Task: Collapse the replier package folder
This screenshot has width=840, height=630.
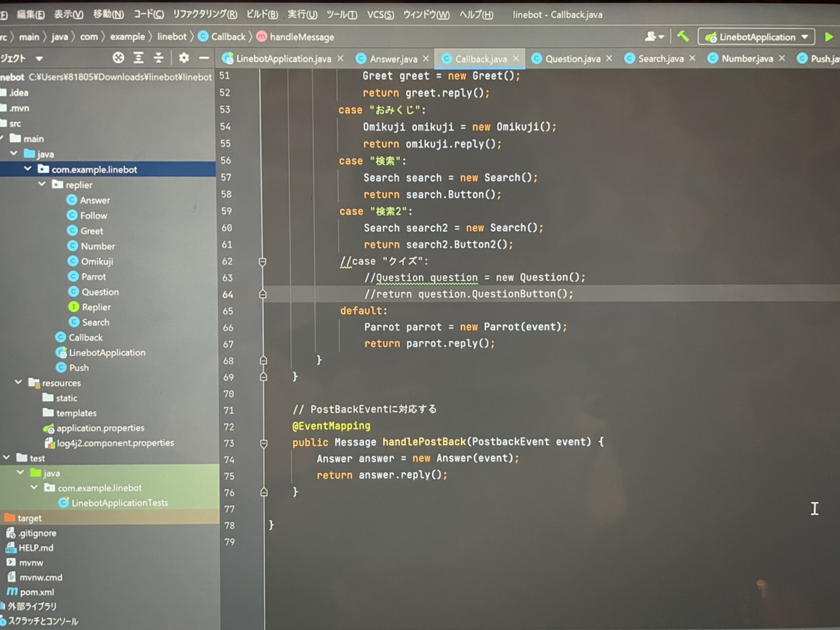Action: coord(42,185)
